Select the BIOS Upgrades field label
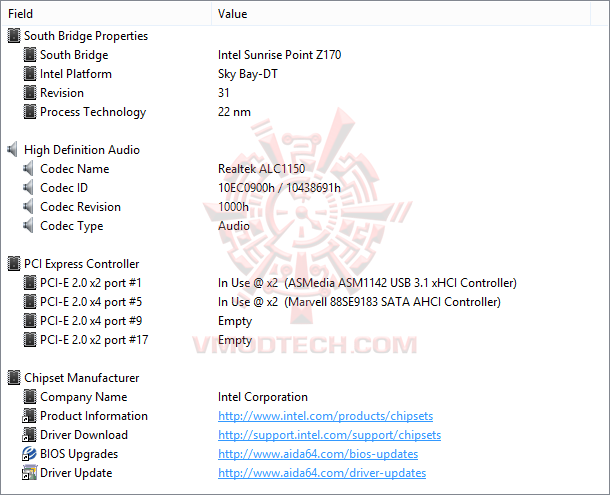The width and height of the screenshot is (610, 495). tap(79, 454)
